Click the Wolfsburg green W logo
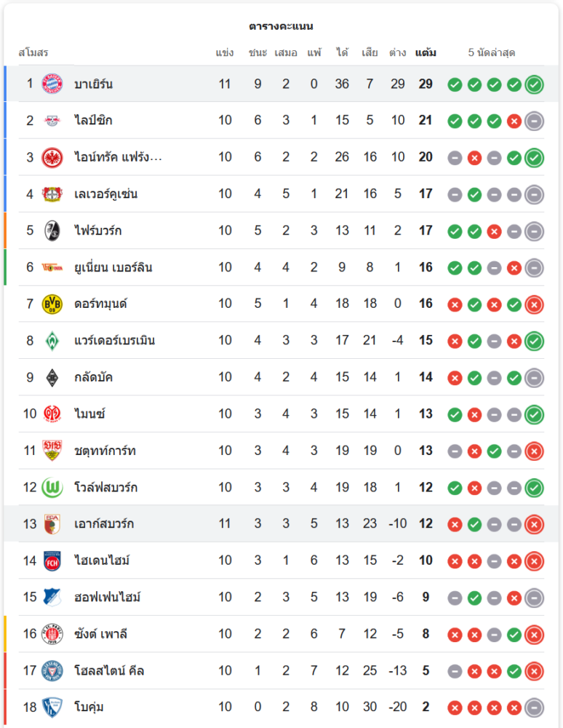 52,487
